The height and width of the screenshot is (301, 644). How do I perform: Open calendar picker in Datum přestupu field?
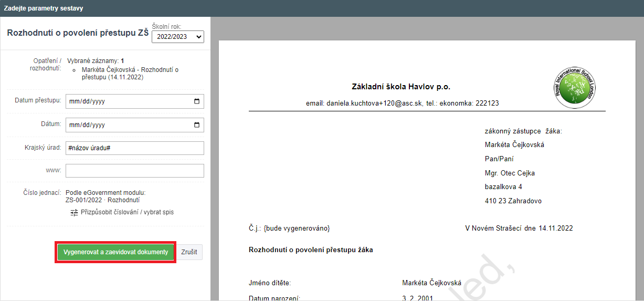(197, 101)
